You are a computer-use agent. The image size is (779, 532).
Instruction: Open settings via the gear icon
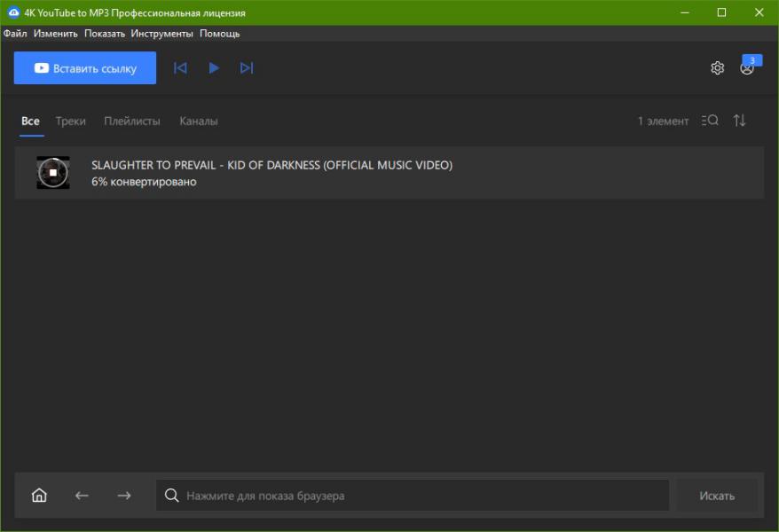click(x=717, y=68)
